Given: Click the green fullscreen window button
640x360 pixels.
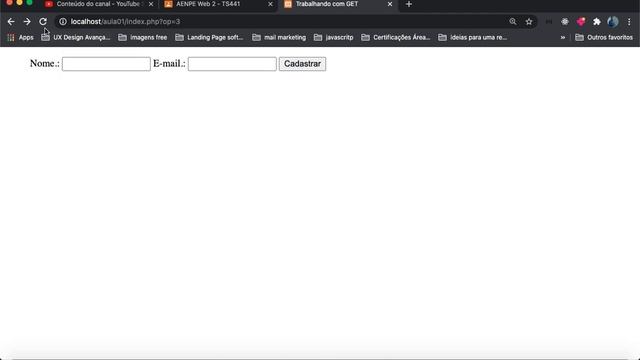Looking at the screenshot, I should (29, 2).
